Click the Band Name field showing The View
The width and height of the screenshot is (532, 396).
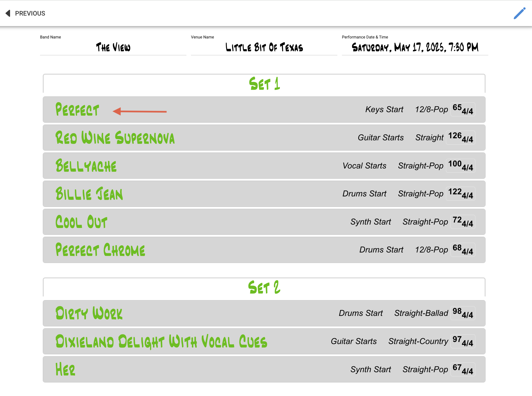(x=113, y=47)
